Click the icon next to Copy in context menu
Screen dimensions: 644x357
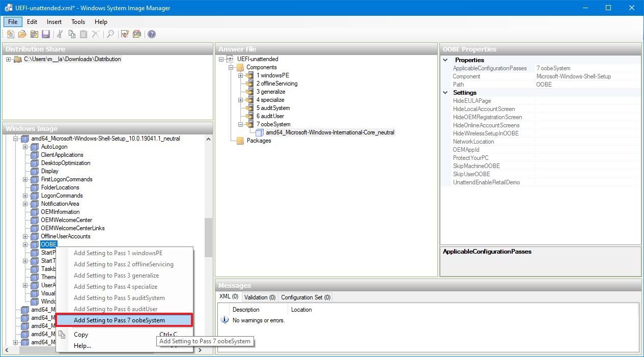[62, 335]
